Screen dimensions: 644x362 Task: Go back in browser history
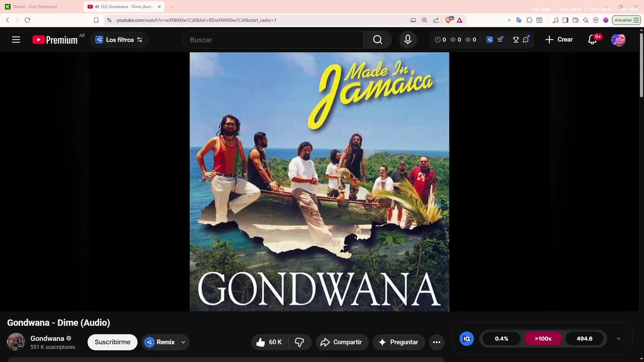[x=8, y=20]
